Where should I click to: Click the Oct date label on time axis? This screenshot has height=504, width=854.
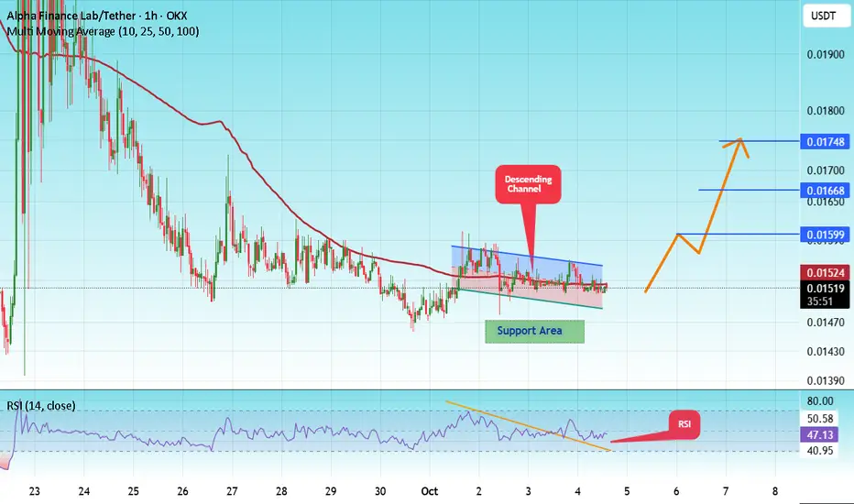point(429,491)
